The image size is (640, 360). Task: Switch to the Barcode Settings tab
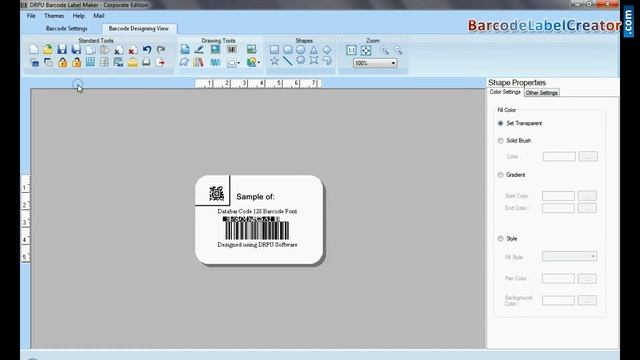click(x=67, y=28)
